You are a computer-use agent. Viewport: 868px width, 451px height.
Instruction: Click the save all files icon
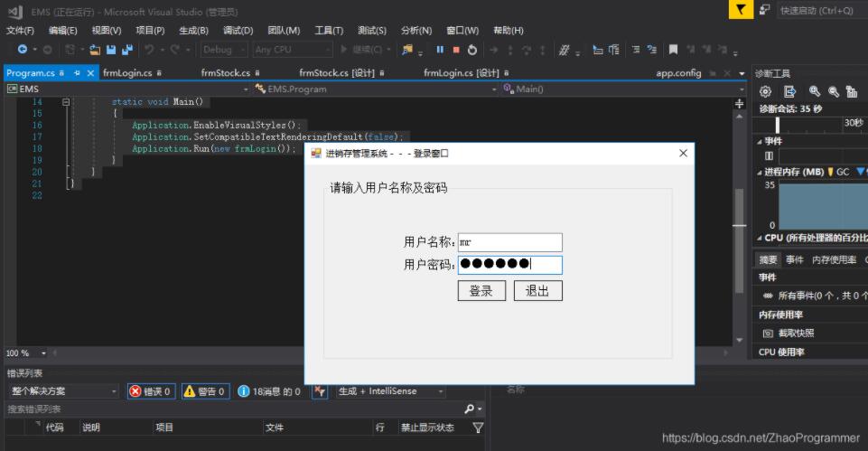pyautogui.click(x=127, y=50)
